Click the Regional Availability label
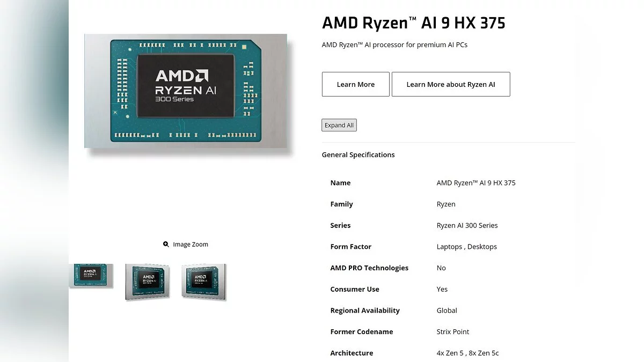The height and width of the screenshot is (362, 644). 365,311
